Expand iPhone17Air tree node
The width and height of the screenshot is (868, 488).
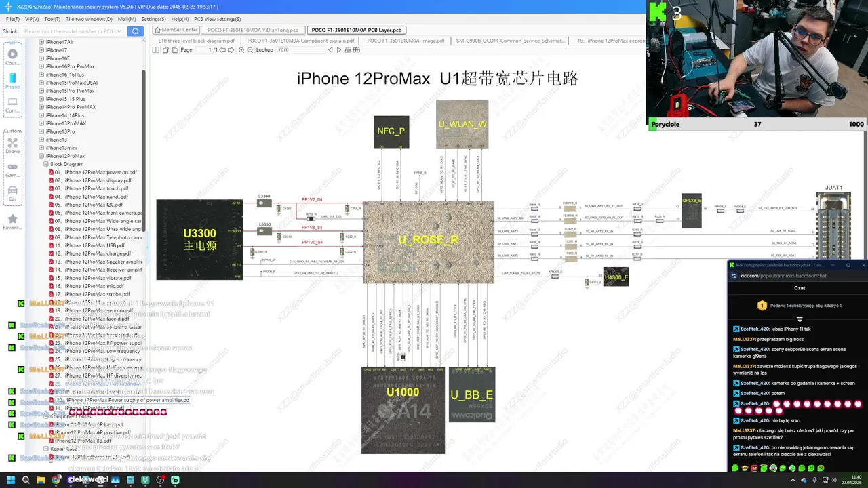(41, 42)
